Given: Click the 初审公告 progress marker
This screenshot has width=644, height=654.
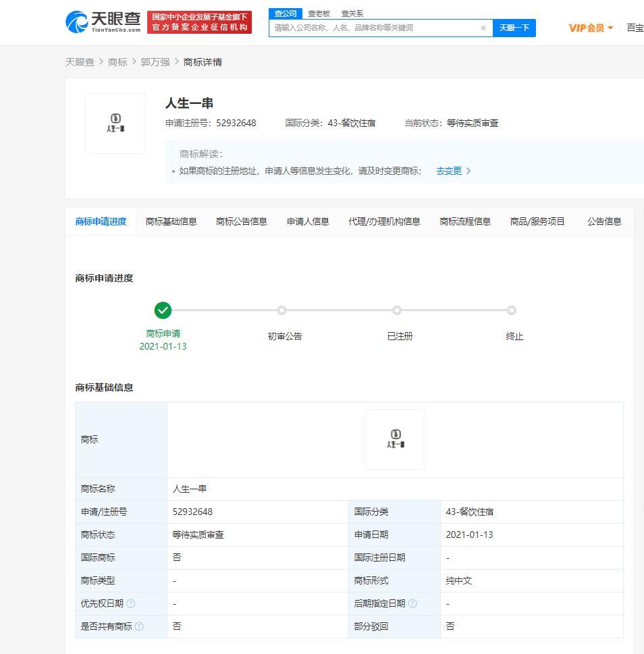Looking at the screenshot, I should point(281,310).
